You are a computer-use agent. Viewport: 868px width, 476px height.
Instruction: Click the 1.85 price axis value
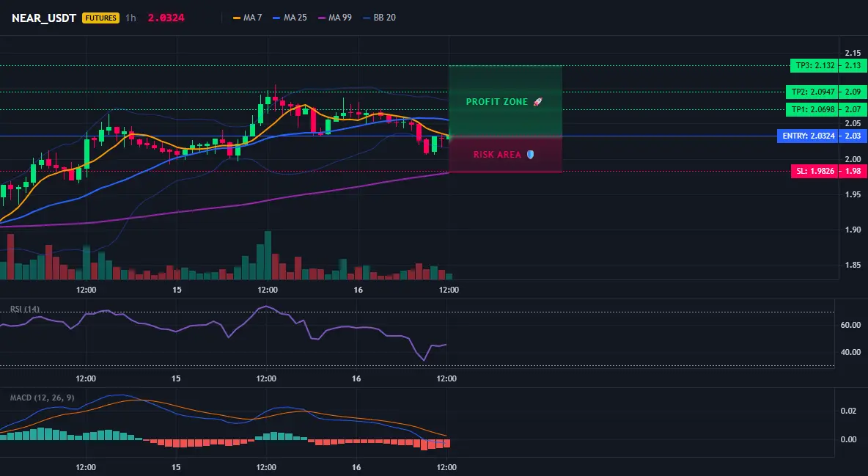[x=853, y=265]
